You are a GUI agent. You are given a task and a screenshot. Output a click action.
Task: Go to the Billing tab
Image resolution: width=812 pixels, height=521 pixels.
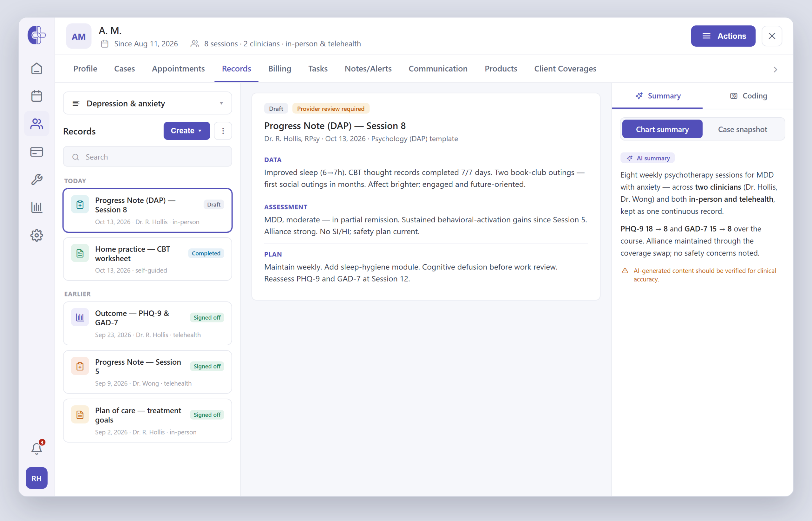pyautogui.click(x=280, y=69)
